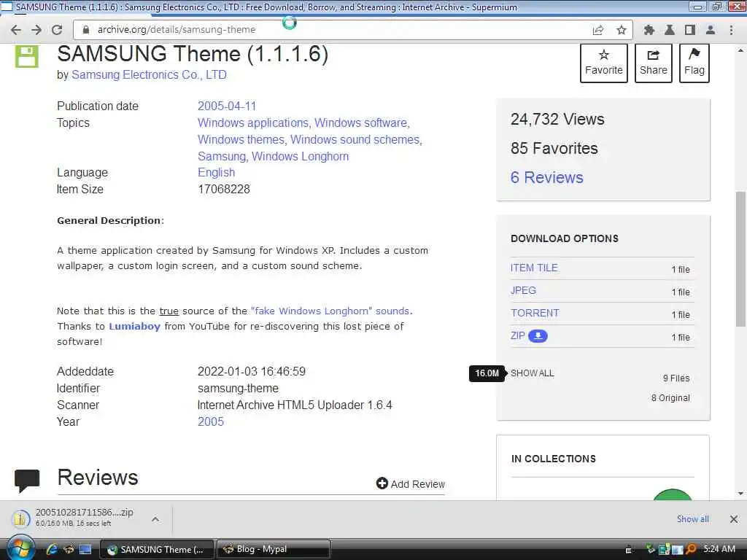The height and width of the screenshot is (560, 747).
Task: Switch to Blog - Mypal taskbar window
Action: (273, 549)
